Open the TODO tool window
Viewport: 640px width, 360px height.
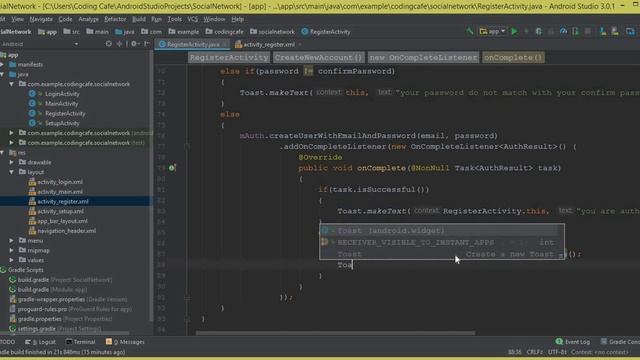[7, 342]
